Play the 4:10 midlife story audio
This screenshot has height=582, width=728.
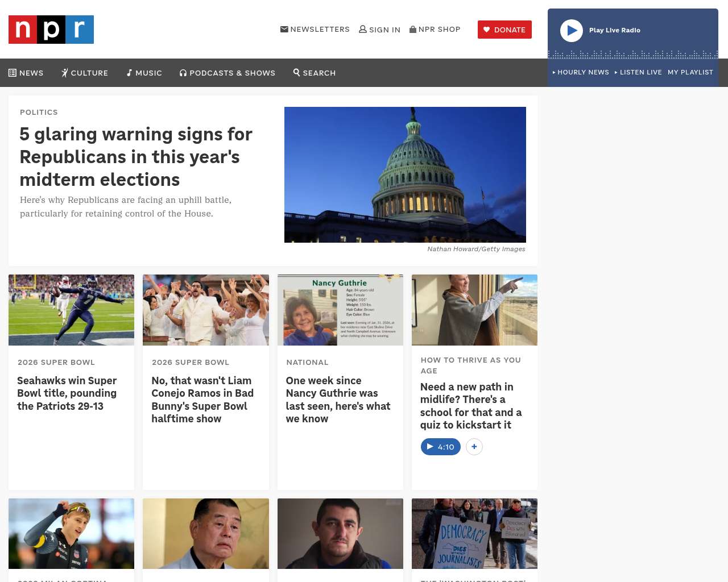(440, 447)
